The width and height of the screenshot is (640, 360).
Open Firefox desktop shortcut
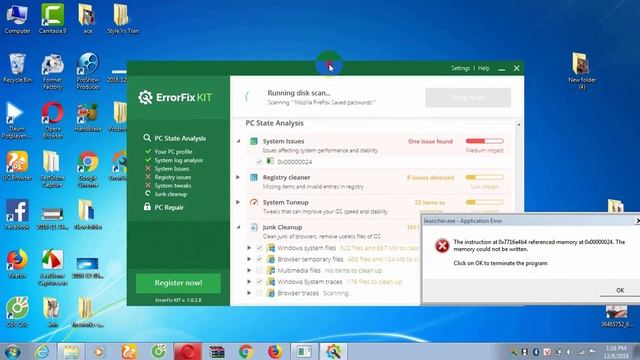pos(17,264)
